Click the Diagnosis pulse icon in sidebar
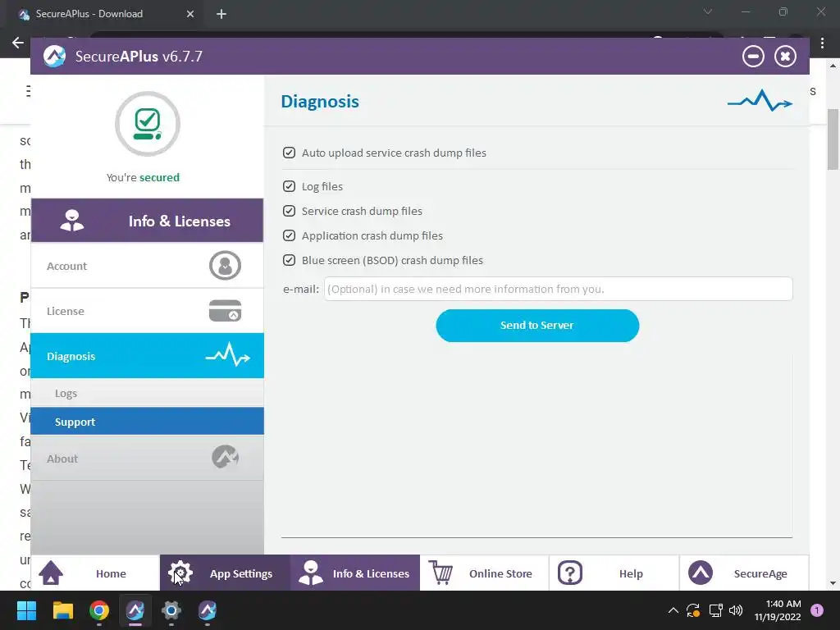This screenshot has width=840, height=630. (228, 355)
